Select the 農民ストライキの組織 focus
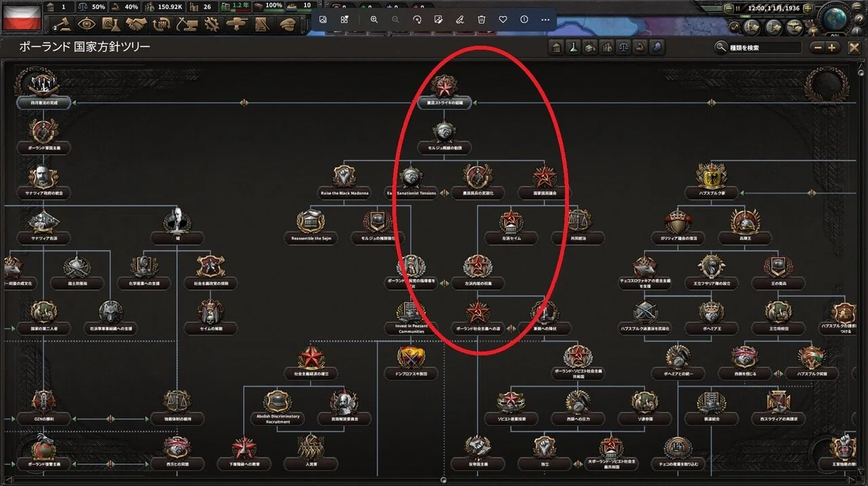This screenshot has height=486, width=868. coord(444,90)
